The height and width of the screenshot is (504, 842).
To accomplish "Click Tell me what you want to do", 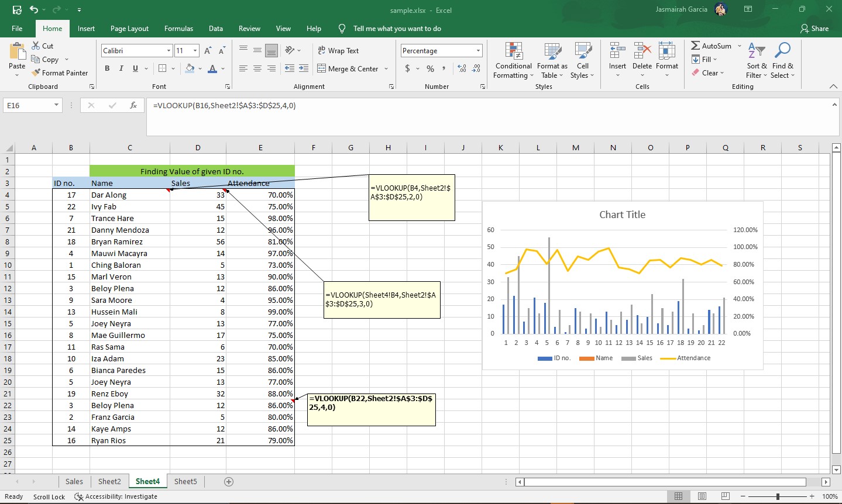I will 397,28.
